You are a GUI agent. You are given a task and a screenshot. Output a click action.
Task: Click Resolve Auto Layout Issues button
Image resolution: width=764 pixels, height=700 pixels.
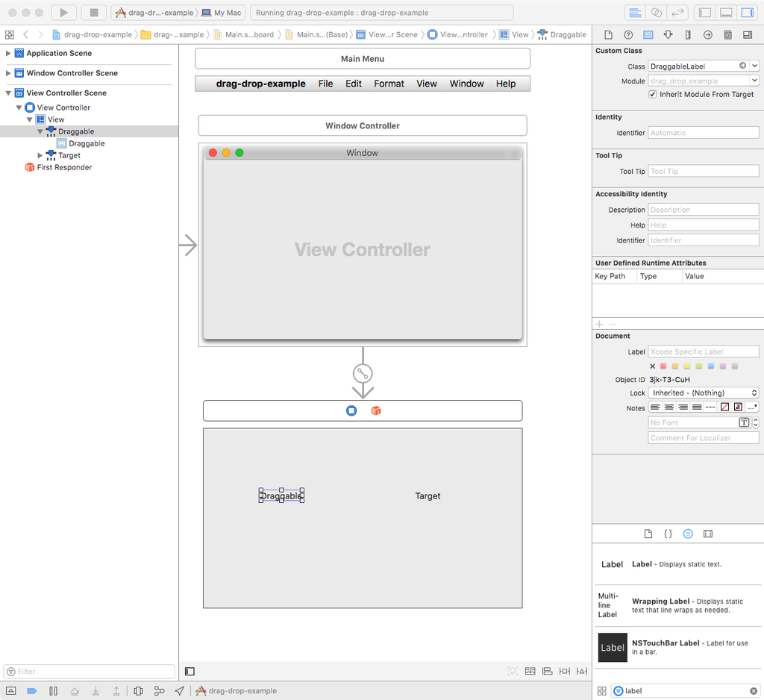[582, 671]
